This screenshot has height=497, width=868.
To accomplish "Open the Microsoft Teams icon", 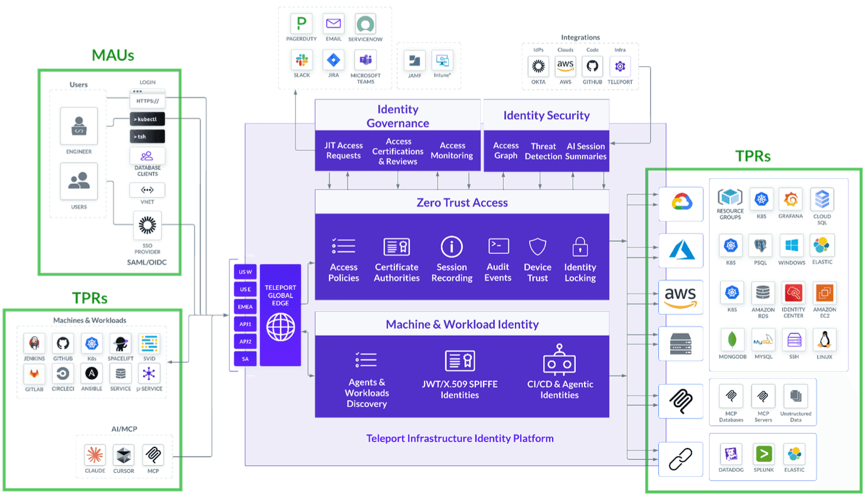I will 366,60.
